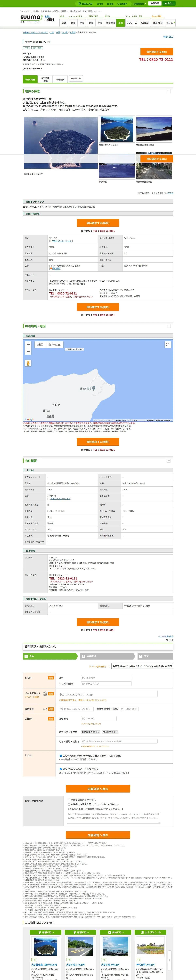Collapse the 物件の特徴 section

(x=169, y=91)
